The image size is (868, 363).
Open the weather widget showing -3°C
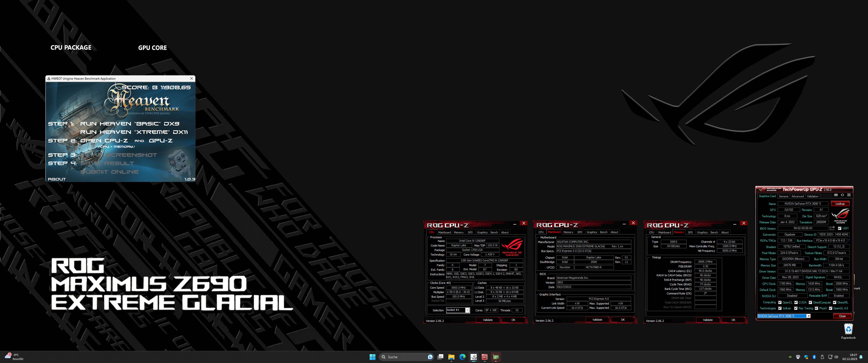[x=14, y=357]
